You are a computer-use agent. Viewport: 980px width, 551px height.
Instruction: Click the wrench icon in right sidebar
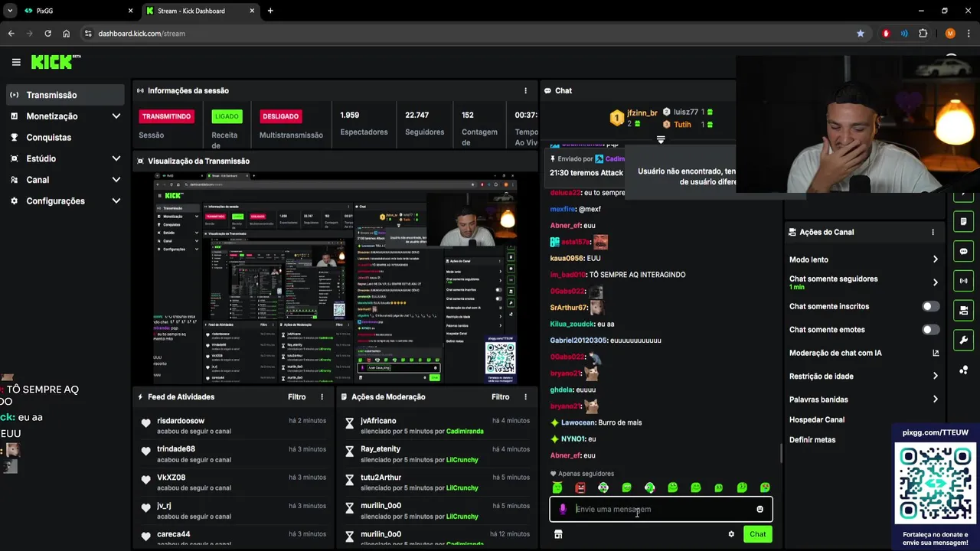(x=963, y=341)
